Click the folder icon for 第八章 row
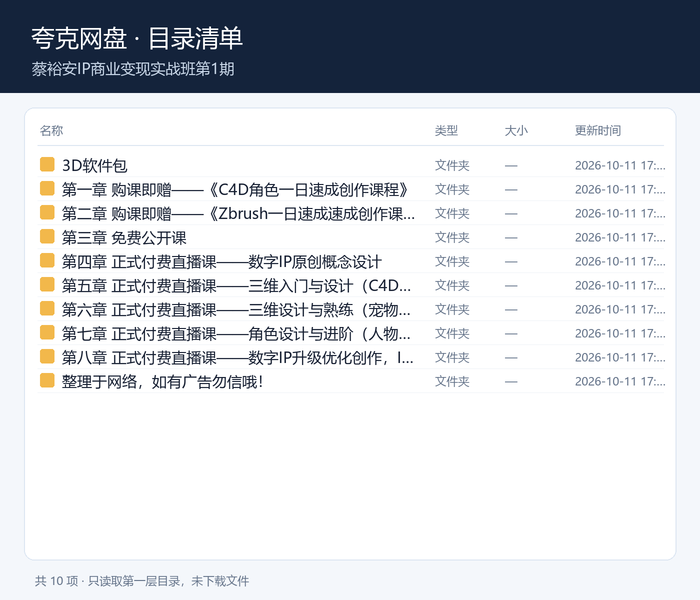The height and width of the screenshot is (600, 700). tap(47, 356)
